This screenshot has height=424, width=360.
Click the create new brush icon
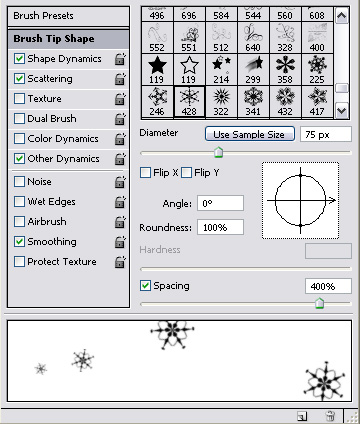[x=302, y=416]
